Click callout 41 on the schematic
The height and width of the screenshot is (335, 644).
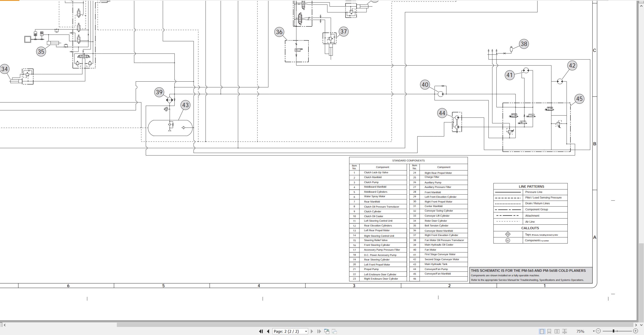[x=510, y=75]
